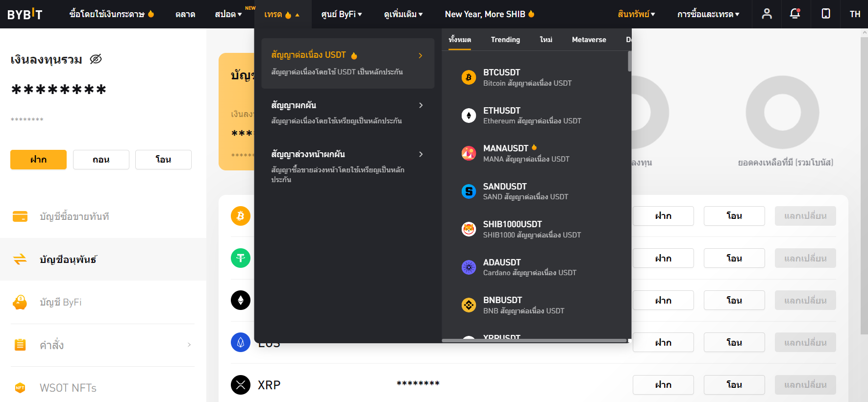Click the EOS coin icon in asset list

tap(241, 342)
